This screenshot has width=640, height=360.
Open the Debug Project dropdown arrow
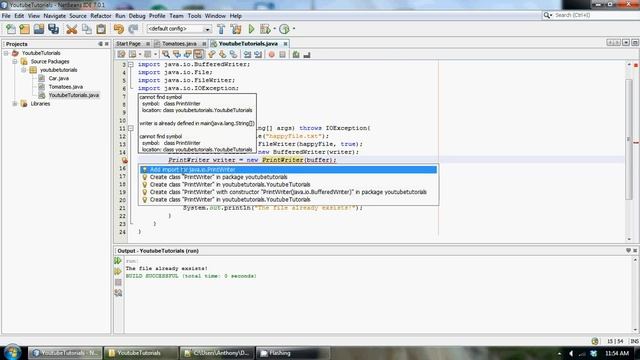[274, 29]
